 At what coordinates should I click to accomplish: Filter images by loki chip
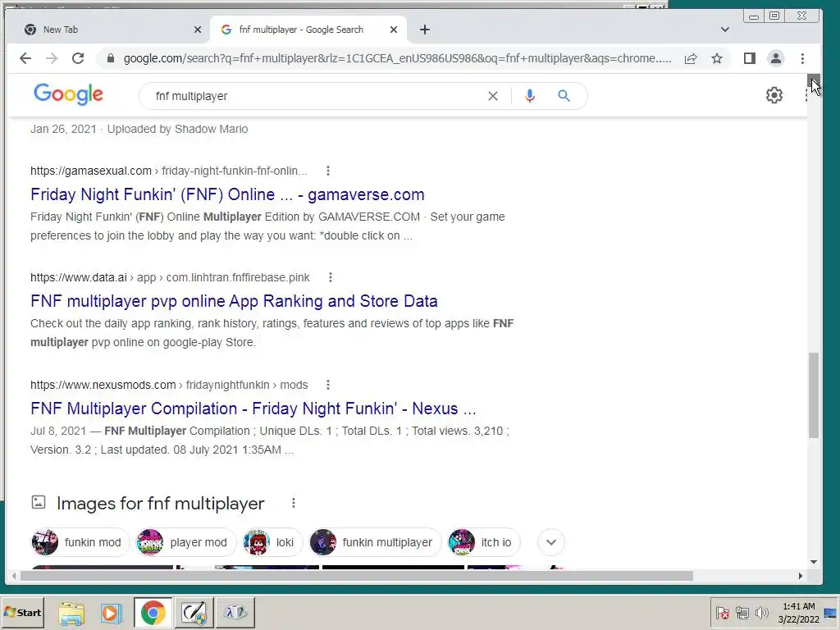(272, 542)
